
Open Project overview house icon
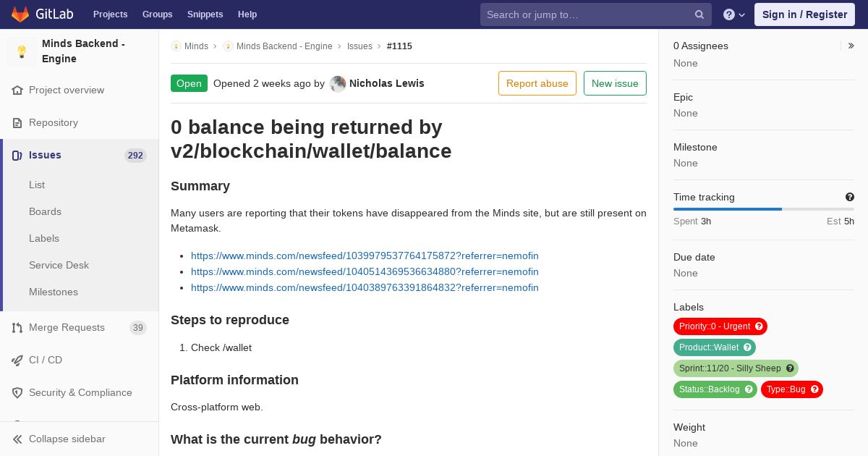pyautogui.click(x=17, y=90)
